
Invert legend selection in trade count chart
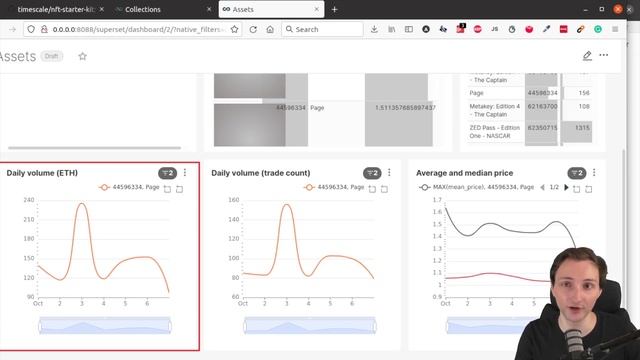point(384,189)
